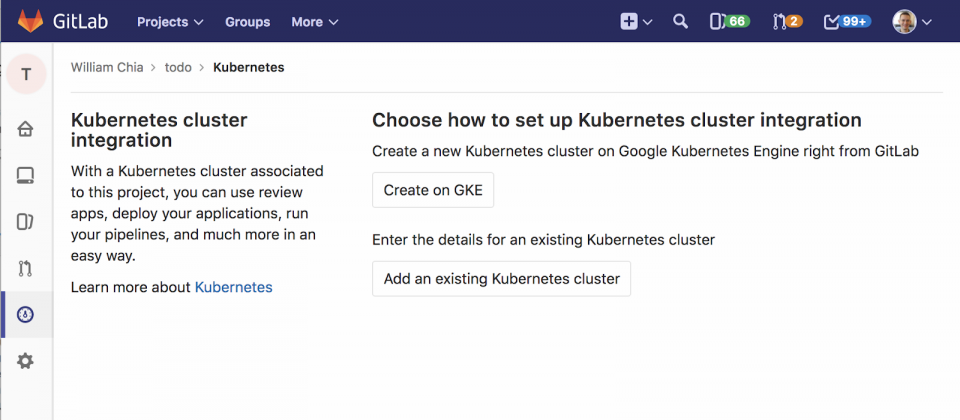
Task: Open issues counter showing 66
Action: pos(729,21)
